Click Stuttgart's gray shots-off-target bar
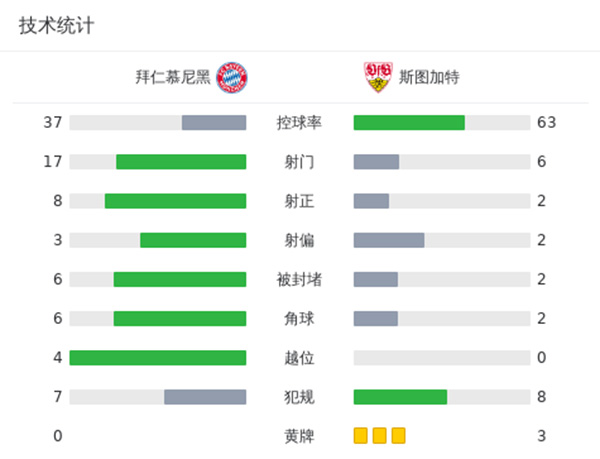Image resolution: width=600 pixels, height=459 pixels. (389, 240)
